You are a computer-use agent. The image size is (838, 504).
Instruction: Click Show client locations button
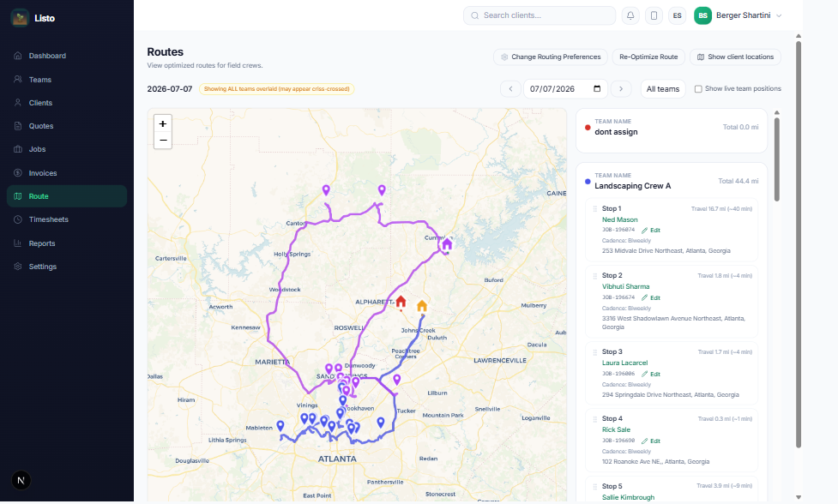click(735, 57)
